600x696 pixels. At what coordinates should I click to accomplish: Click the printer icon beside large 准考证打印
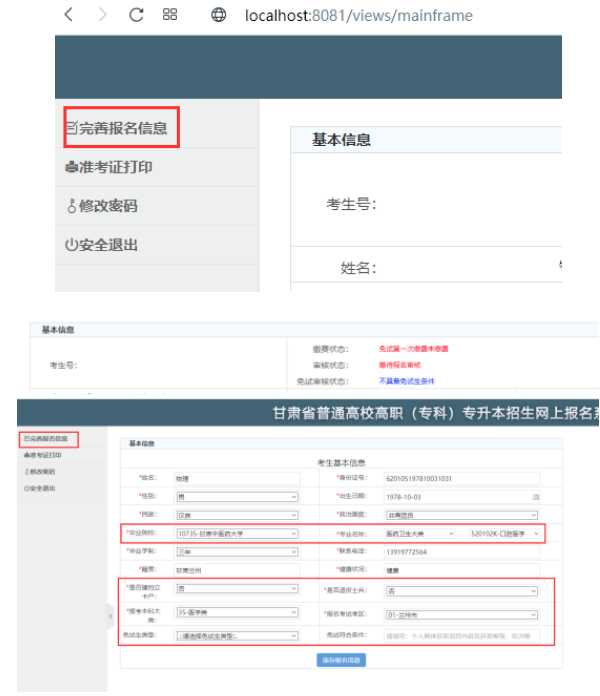pos(71,167)
